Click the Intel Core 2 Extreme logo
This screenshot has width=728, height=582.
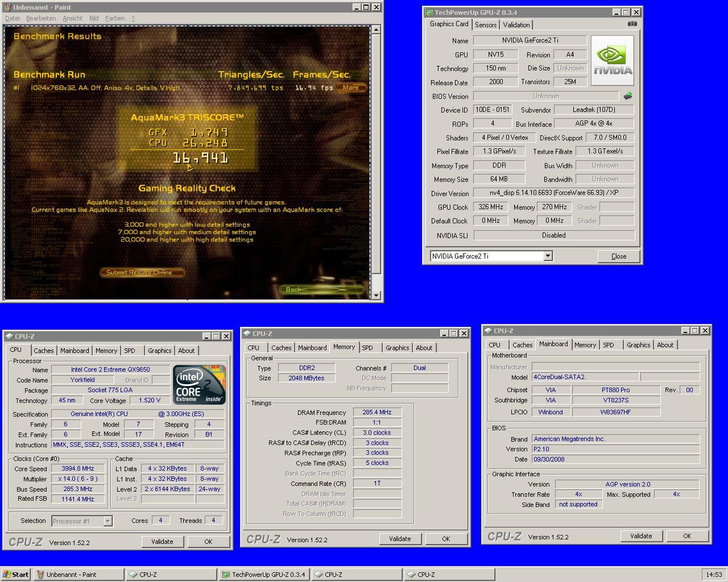(199, 385)
